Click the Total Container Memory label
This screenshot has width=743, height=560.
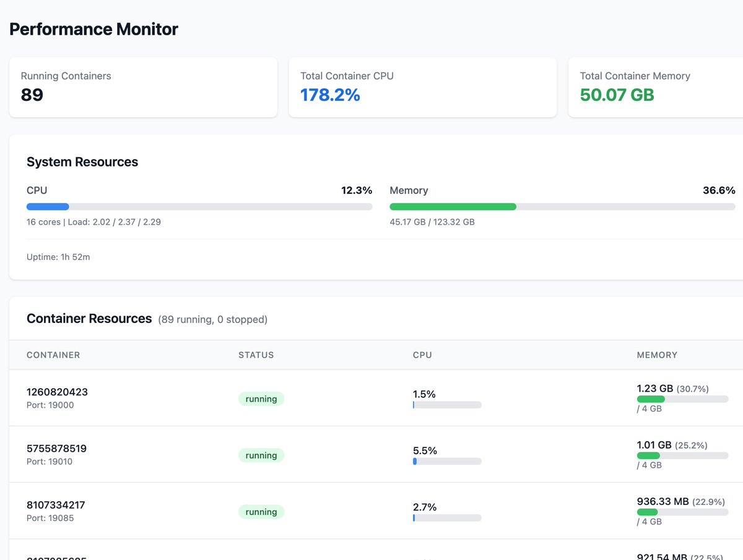coord(635,76)
